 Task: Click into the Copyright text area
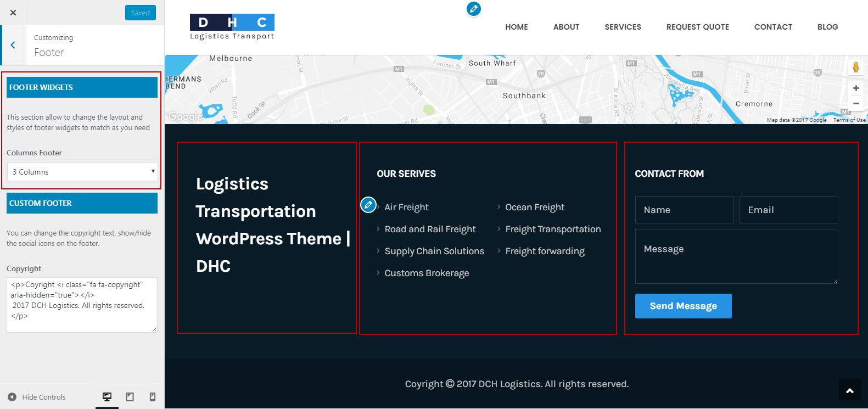point(82,305)
